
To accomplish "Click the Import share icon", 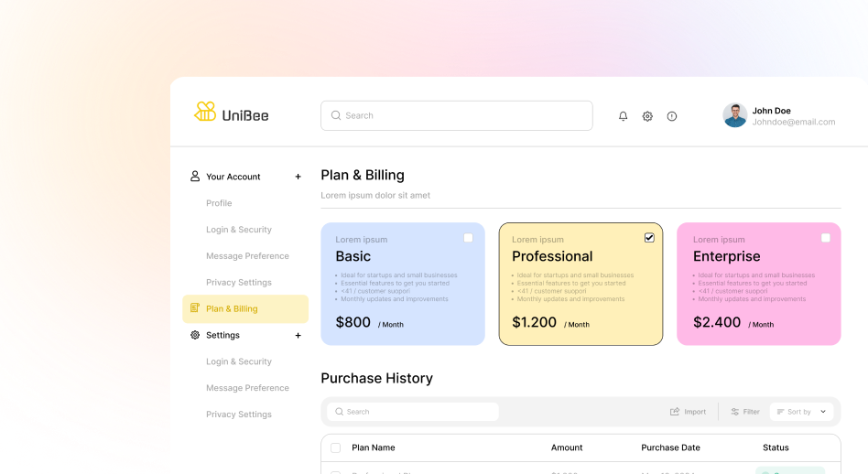I will pyautogui.click(x=674, y=412).
